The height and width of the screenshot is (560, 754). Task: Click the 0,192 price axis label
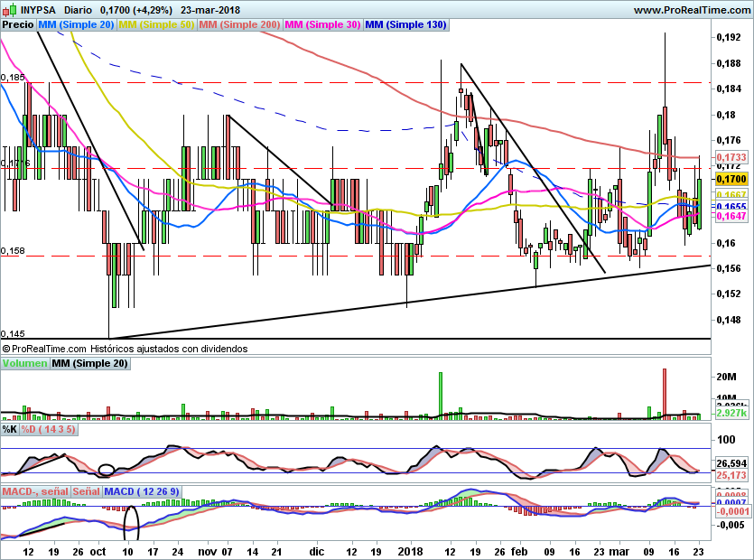[x=728, y=37]
